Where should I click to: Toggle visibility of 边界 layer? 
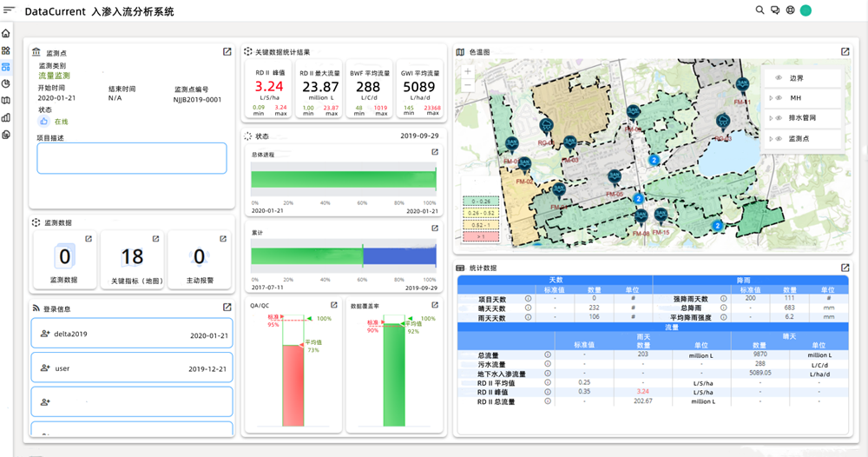tap(779, 78)
